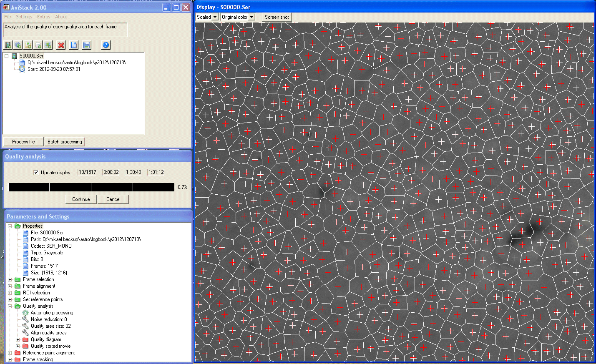Screen dimensions: 596x364
Task: Expand the Quality diagram node
Action: (x=18, y=339)
